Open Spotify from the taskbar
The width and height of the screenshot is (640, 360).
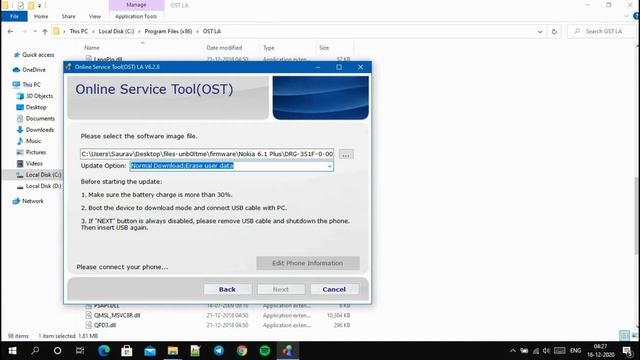[265, 351]
